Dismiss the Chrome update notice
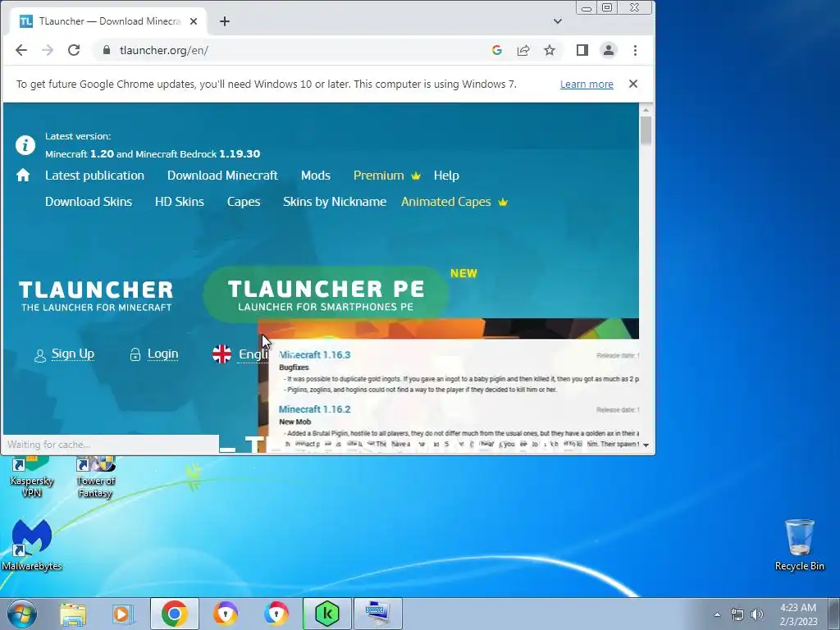This screenshot has width=840, height=630. tap(633, 84)
